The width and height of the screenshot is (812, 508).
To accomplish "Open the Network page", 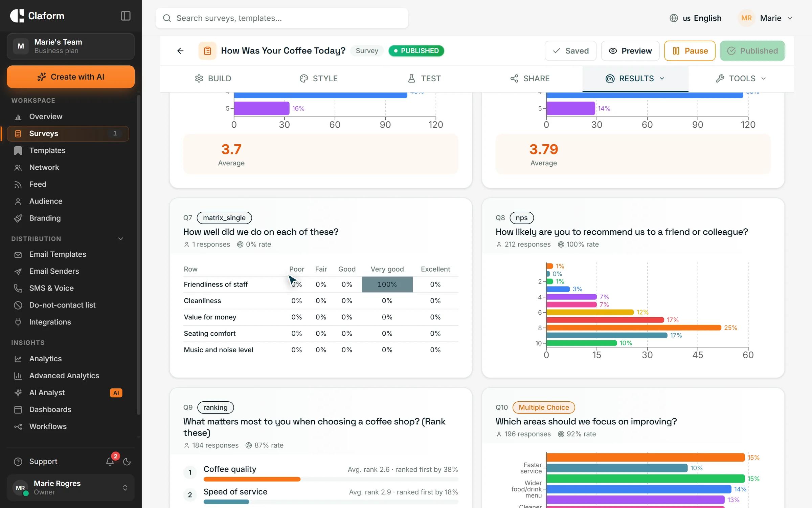I will tap(68, 167).
